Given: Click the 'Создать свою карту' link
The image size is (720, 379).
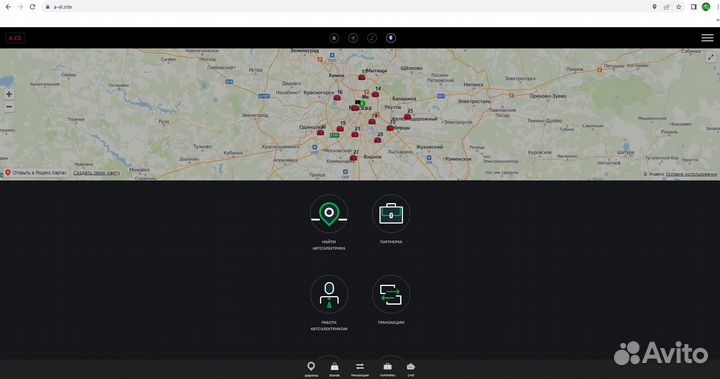Looking at the screenshot, I should tap(97, 173).
